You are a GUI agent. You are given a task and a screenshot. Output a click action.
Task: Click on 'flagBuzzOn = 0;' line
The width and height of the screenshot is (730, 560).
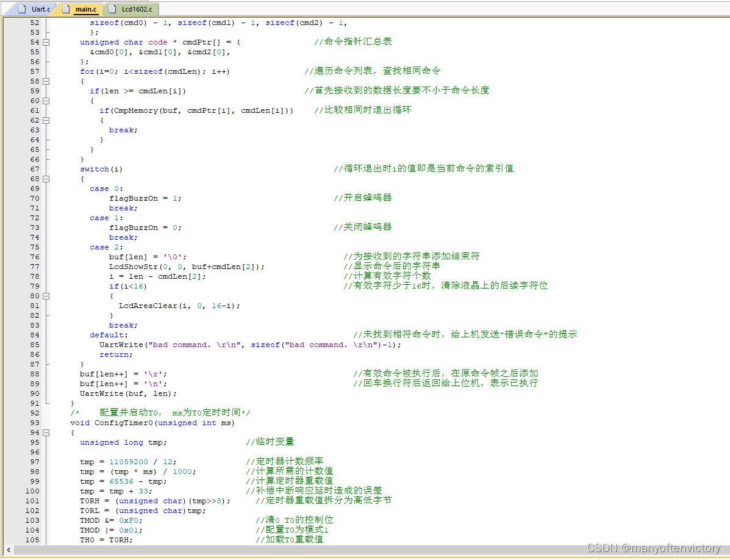(145, 228)
